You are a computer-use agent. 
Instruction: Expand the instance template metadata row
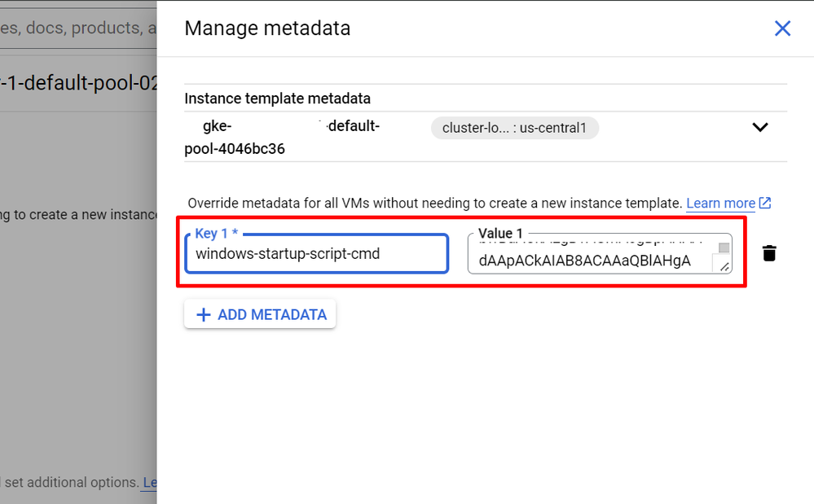(x=759, y=127)
